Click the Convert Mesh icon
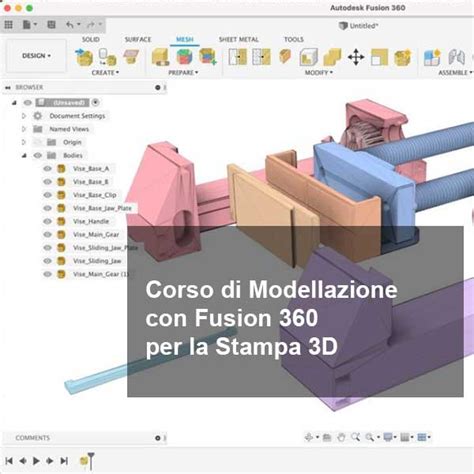This screenshot has height=474, width=474. [403, 57]
